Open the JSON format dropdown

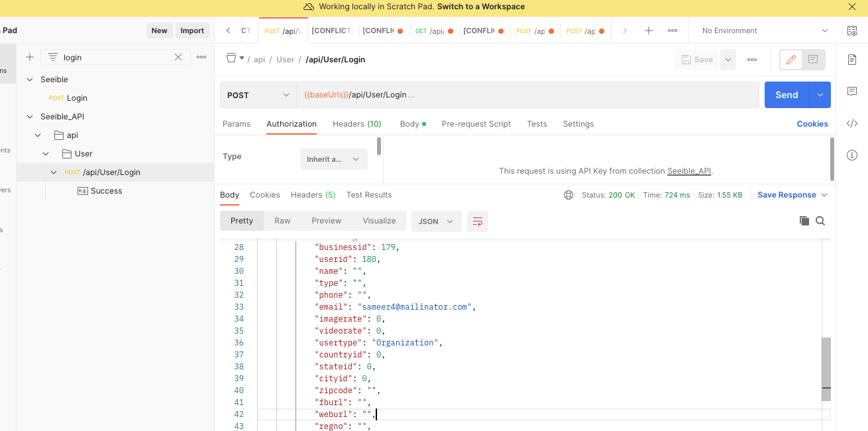click(x=437, y=221)
